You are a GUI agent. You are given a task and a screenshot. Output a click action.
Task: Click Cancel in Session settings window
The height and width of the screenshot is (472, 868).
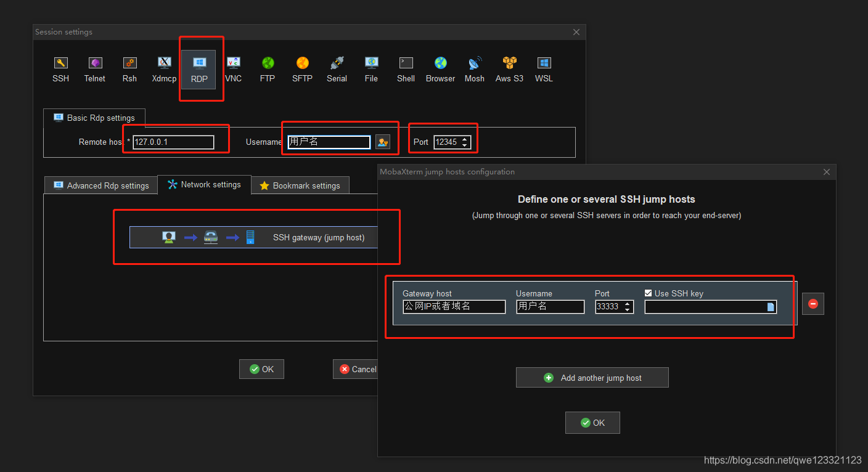356,369
